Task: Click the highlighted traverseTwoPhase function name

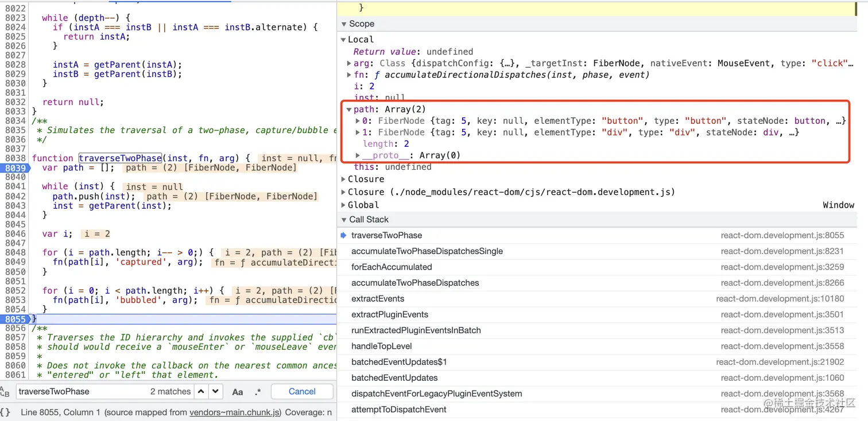Action: pos(120,158)
